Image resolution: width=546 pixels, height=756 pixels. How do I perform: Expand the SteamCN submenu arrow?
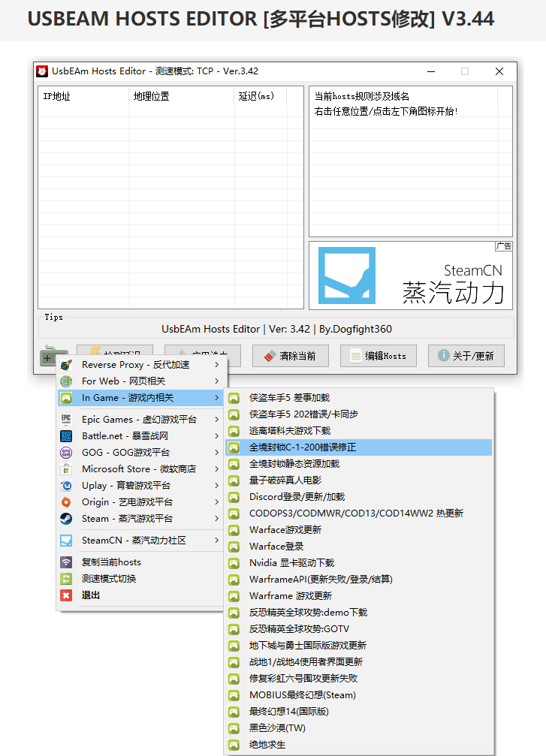pos(216,541)
